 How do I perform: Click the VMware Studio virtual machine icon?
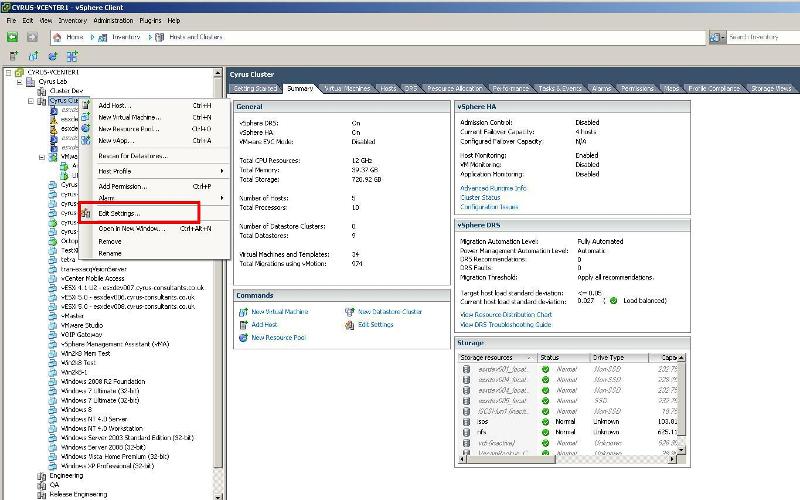[53, 326]
